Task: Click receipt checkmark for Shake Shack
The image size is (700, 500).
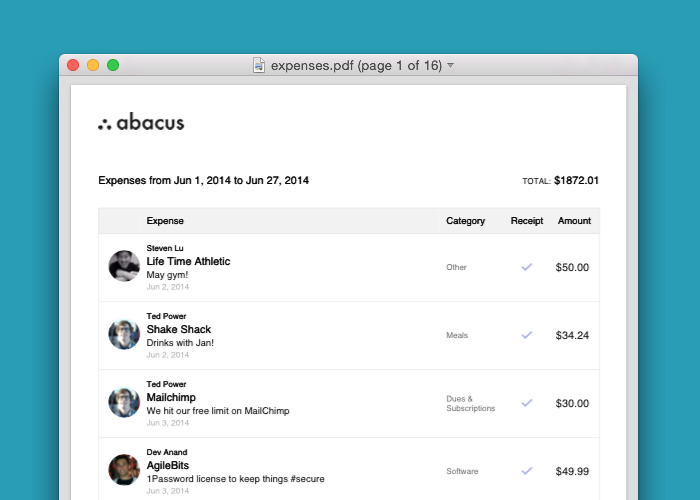Action: point(527,335)
